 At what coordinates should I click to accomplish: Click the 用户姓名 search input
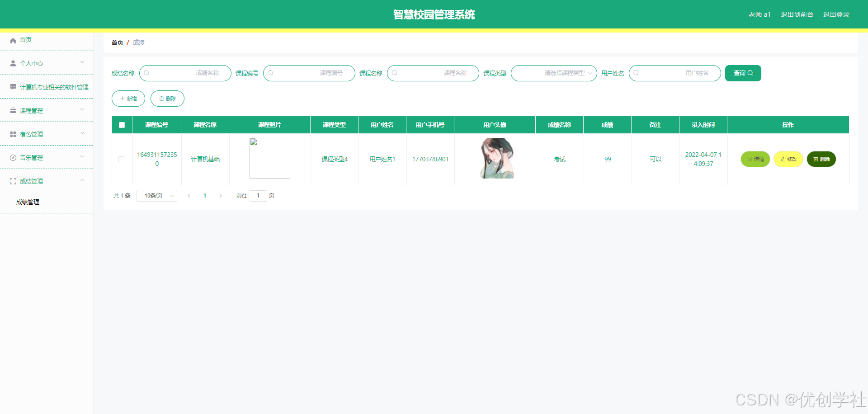[x=675, y=73]
